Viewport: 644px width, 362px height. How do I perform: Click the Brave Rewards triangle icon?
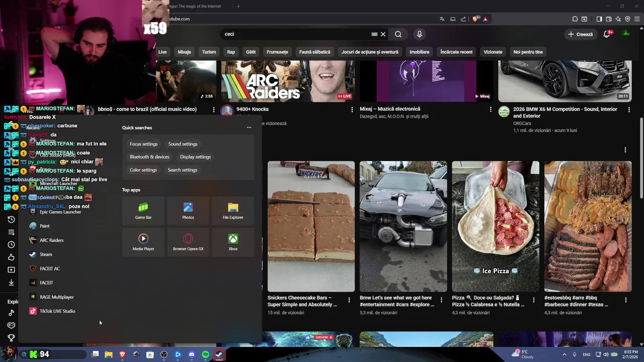click(485, 19)
